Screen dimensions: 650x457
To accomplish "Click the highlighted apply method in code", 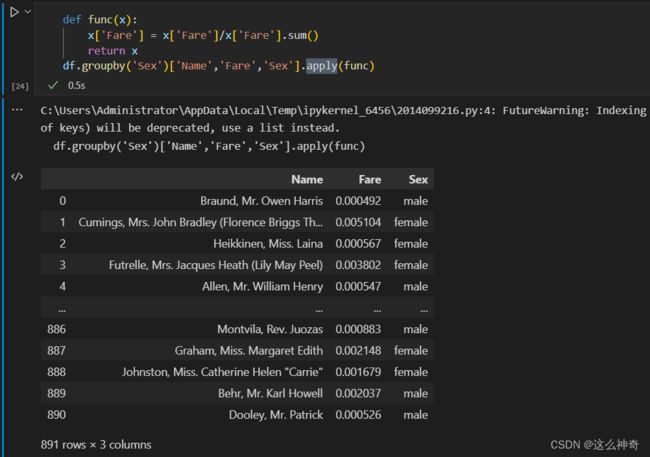I will 322,66.
